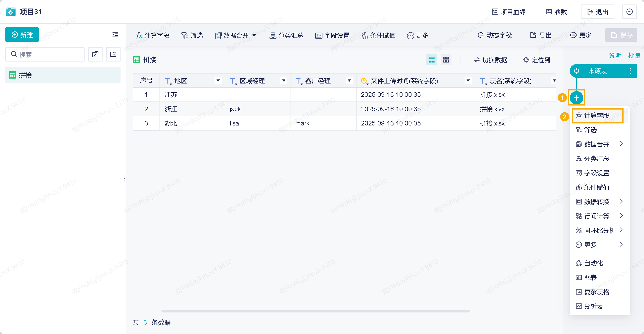
Task: Click the new folder icon
Action: click(x=113, y=54)
